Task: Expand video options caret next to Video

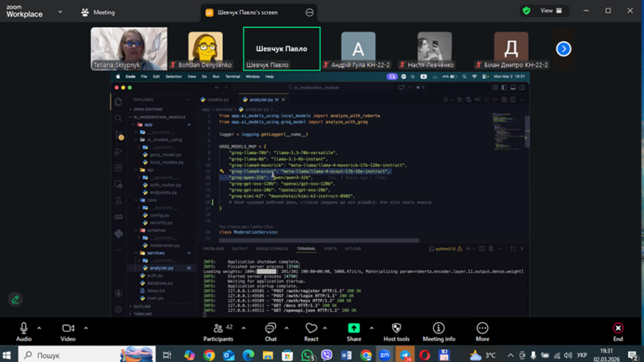Action: pos(86,328)
